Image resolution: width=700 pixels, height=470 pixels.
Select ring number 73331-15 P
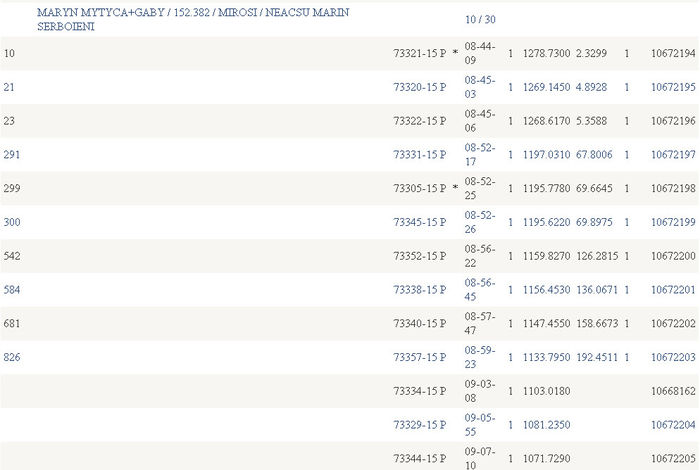419,155
